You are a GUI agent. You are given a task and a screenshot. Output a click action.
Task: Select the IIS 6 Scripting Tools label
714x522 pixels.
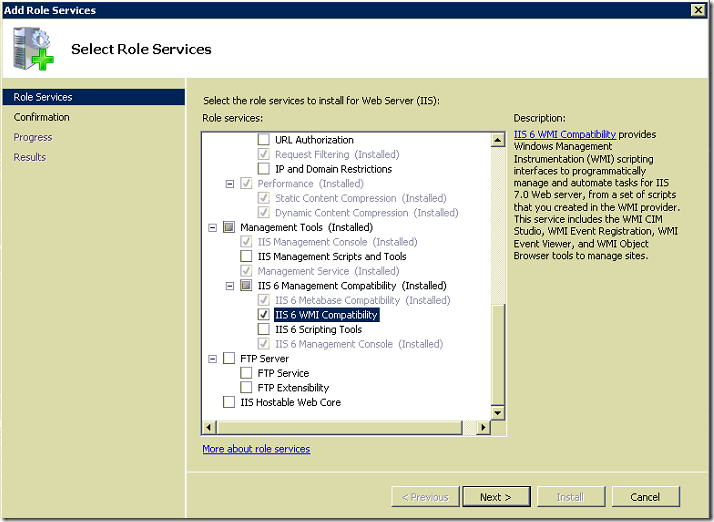pos(318,329)
